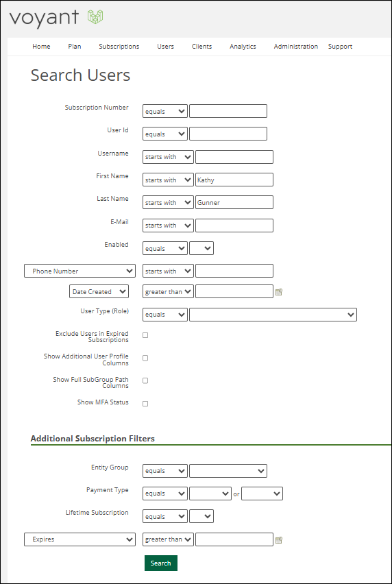This screenshot has width=392, height=584.
Task: Open the Date Created calendar picker icon
Action: pos(279,292)
